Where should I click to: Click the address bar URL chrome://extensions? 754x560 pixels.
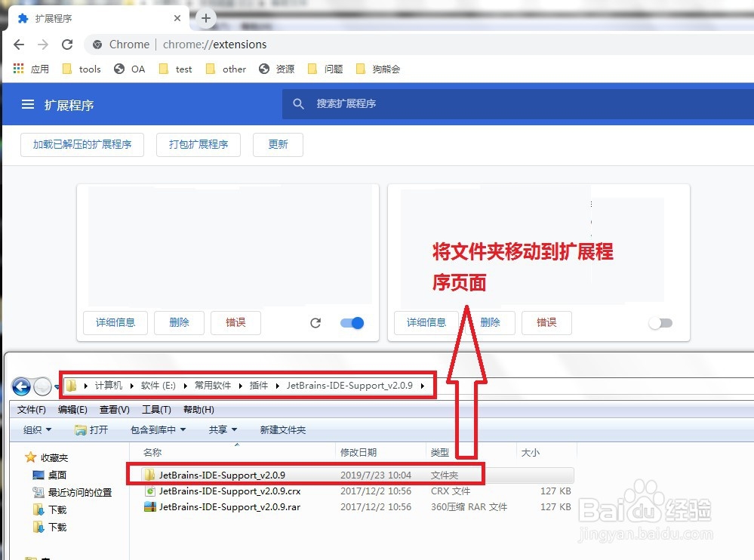pos(214,45)
